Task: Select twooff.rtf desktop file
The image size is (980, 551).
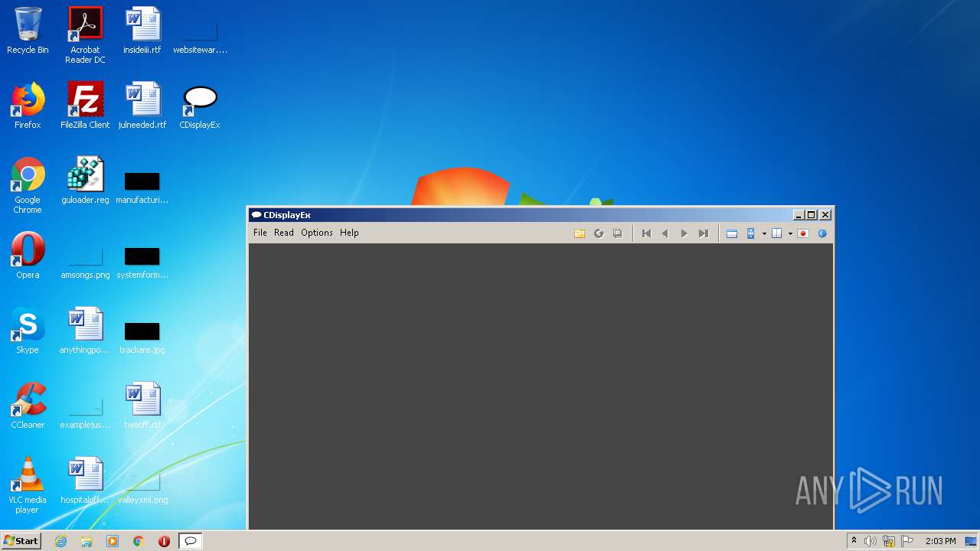Action: tap(142, 406)
